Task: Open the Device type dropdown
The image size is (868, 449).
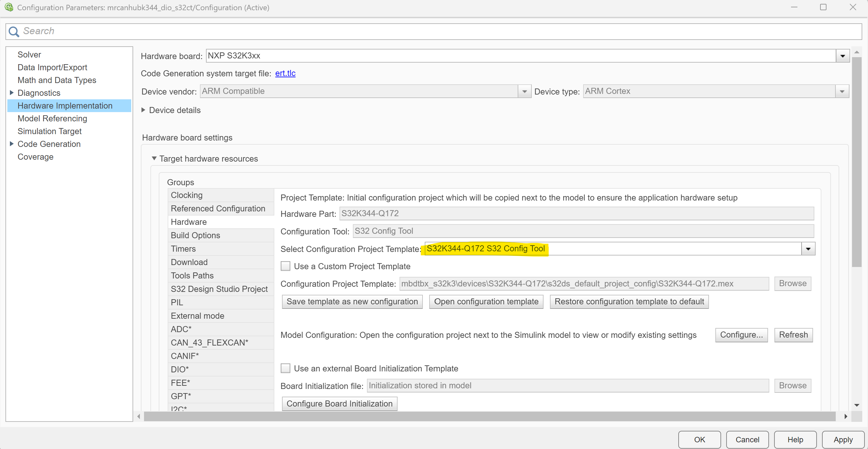Action: 842,91
